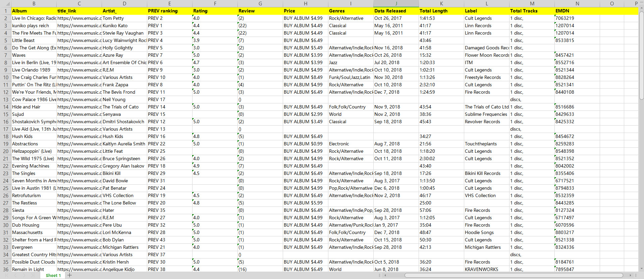Open the emusic link for kuniko plays reich
This screenshot has height=279, width=644.
click(79, 26)
